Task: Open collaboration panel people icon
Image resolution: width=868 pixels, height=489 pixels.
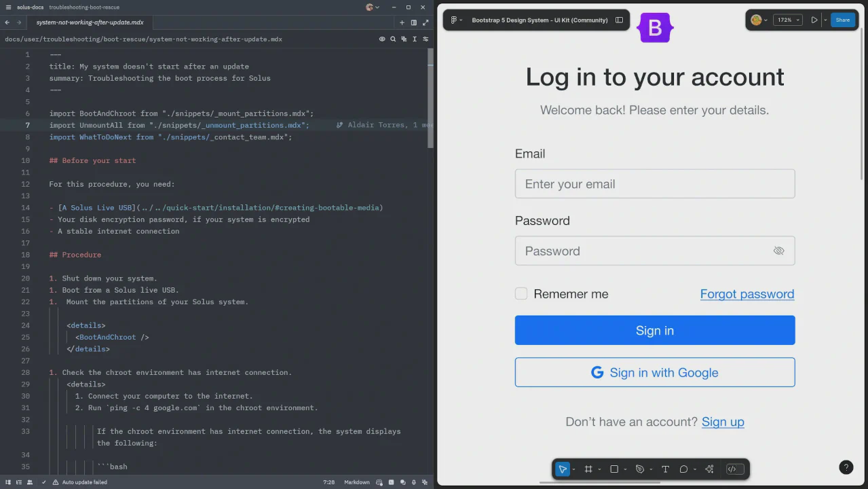Action: (x=30, y=482)
